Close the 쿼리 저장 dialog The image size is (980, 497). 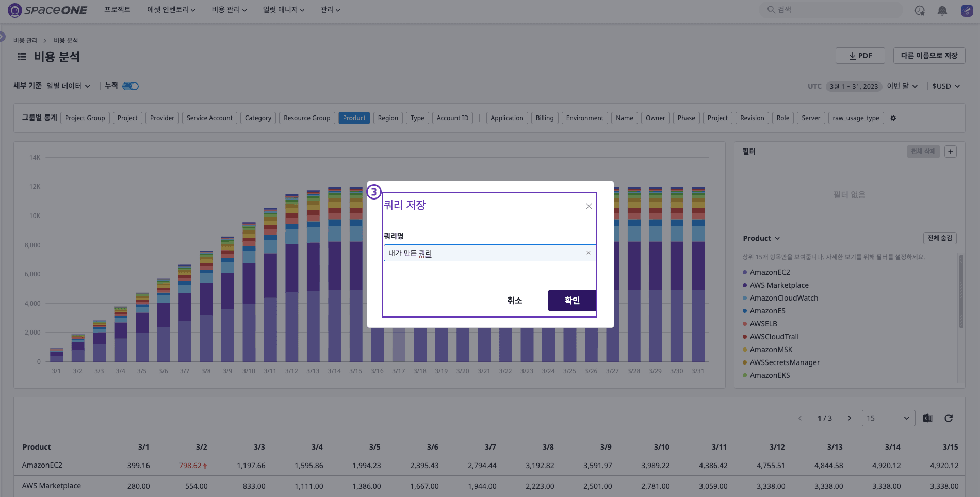(589, 206)
